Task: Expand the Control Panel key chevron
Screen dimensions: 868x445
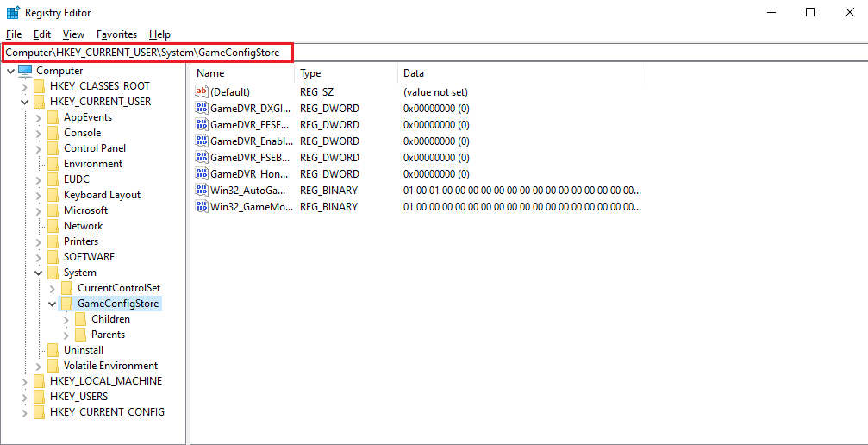Action: coord(38,148)
